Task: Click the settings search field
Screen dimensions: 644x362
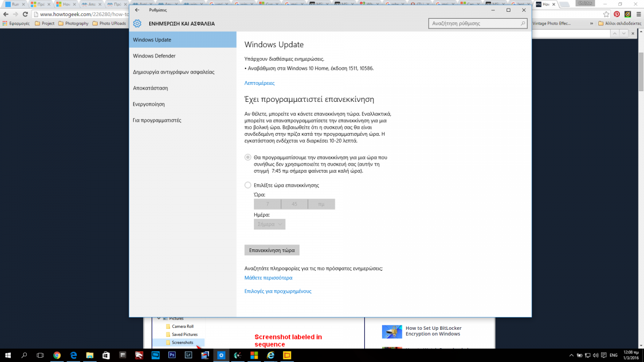Action: (478, 24)
